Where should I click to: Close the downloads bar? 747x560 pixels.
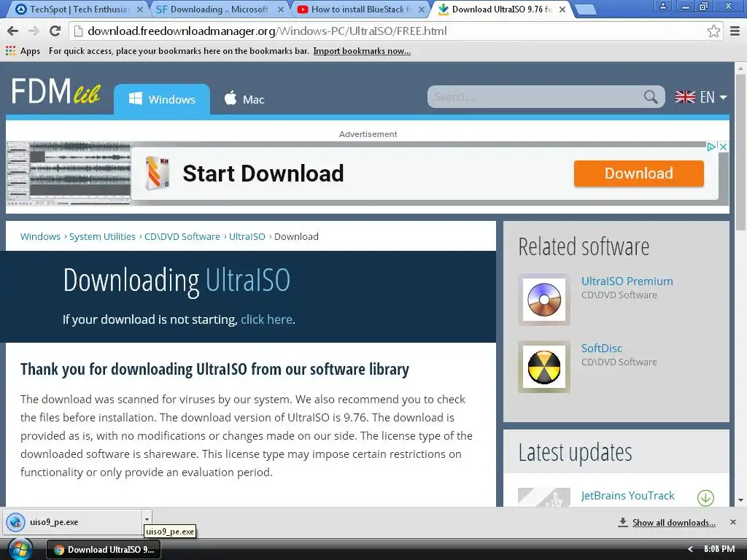point(732,522)
